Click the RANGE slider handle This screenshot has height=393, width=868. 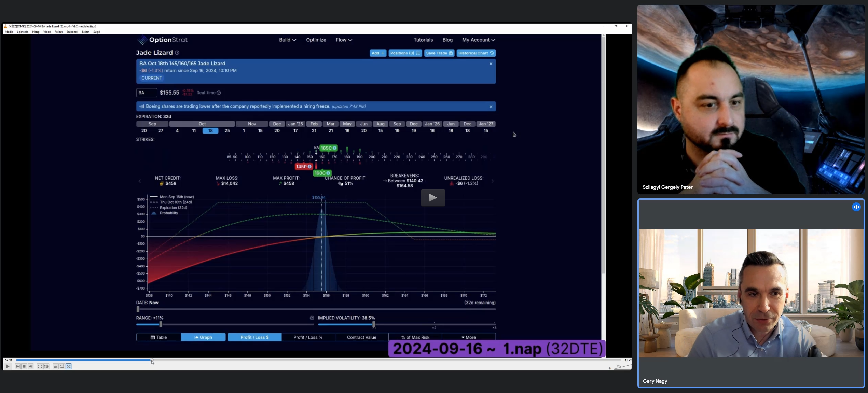point(161,324)
